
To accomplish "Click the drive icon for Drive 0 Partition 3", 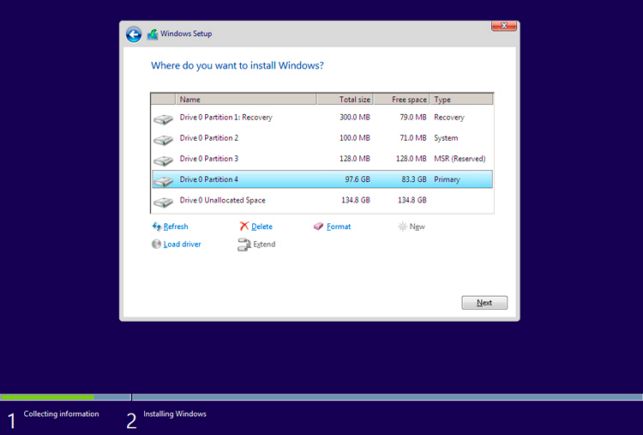I will (x=163, y=160).
